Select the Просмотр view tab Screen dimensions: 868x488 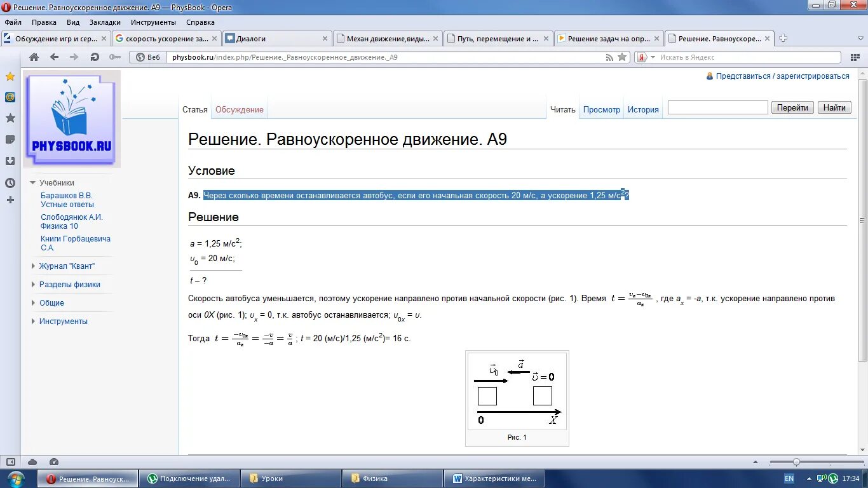(602, 109)
